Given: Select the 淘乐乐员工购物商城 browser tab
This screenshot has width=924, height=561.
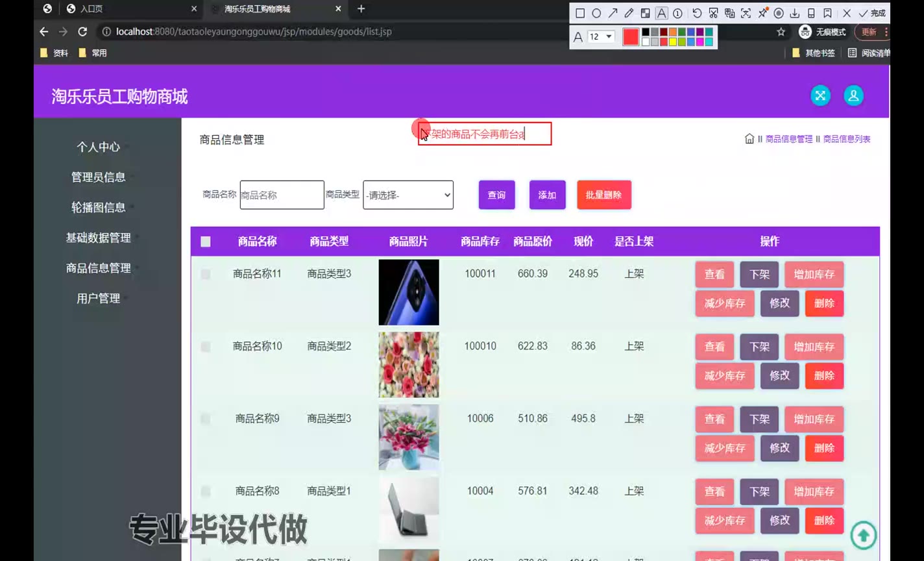Looking at the screenshot, I should 276,8.
